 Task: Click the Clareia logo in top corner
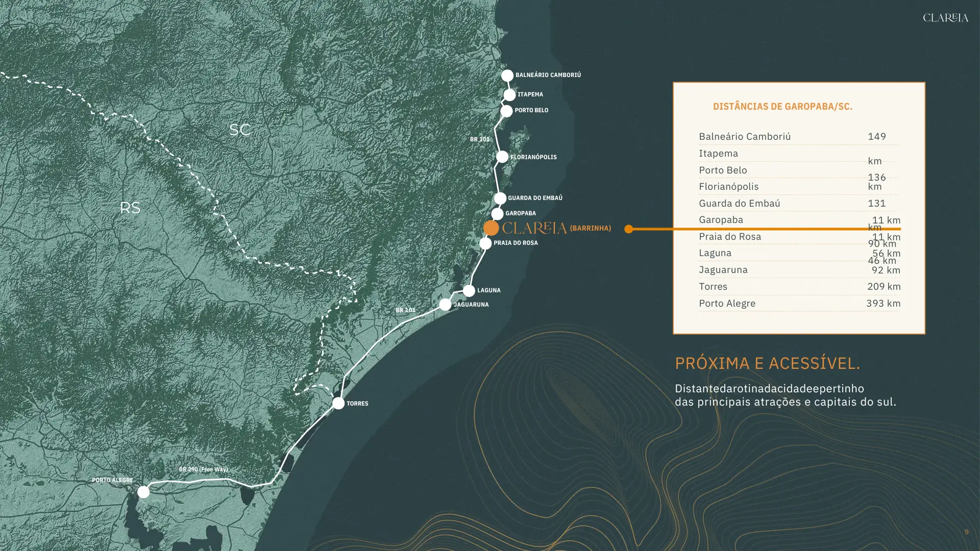tap(945, 18)
